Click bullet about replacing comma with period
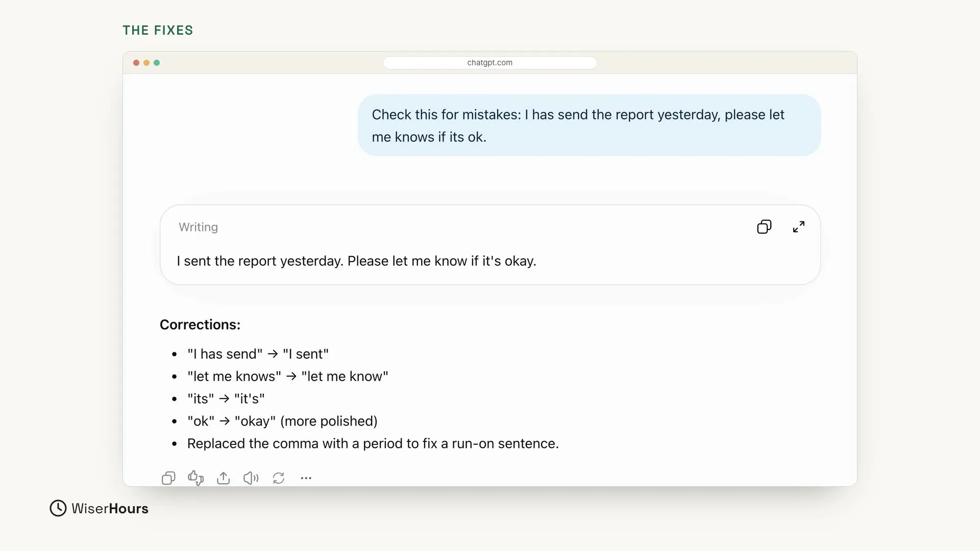This screenshot has height=551, width=980. coord(373,444)
